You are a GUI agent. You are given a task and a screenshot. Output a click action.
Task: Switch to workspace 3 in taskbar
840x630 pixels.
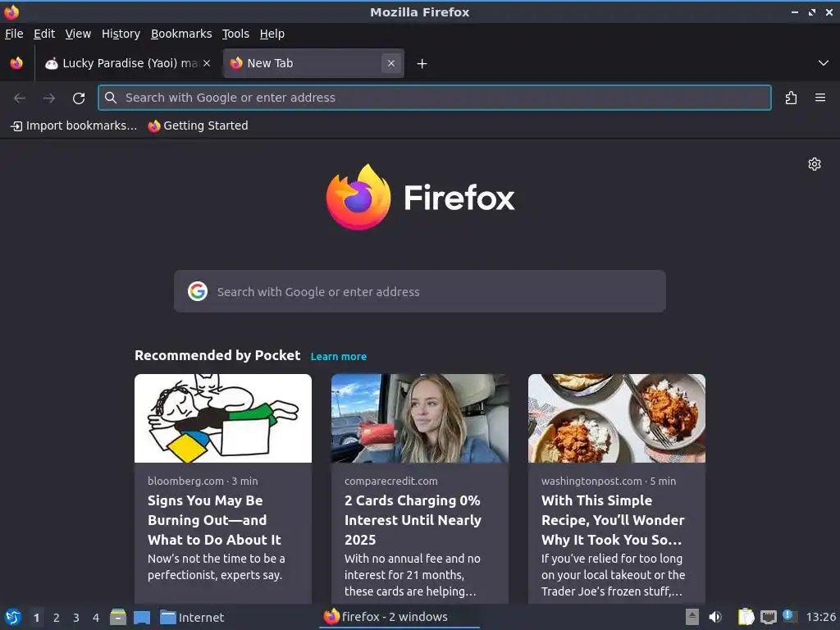pos(76,618)
